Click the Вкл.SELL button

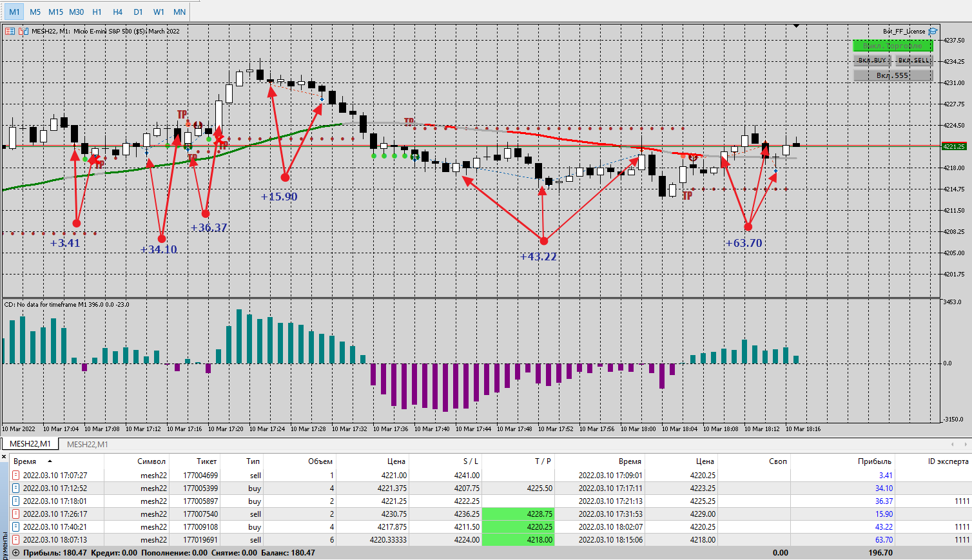click(914, 61)
